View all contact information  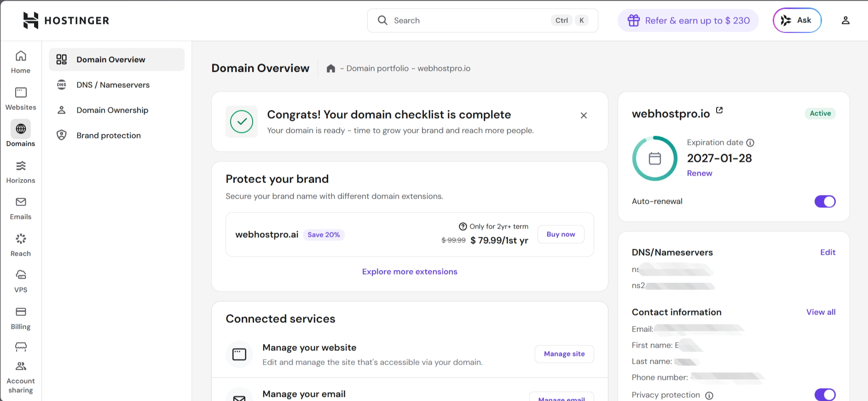click(x=821, y=312)
